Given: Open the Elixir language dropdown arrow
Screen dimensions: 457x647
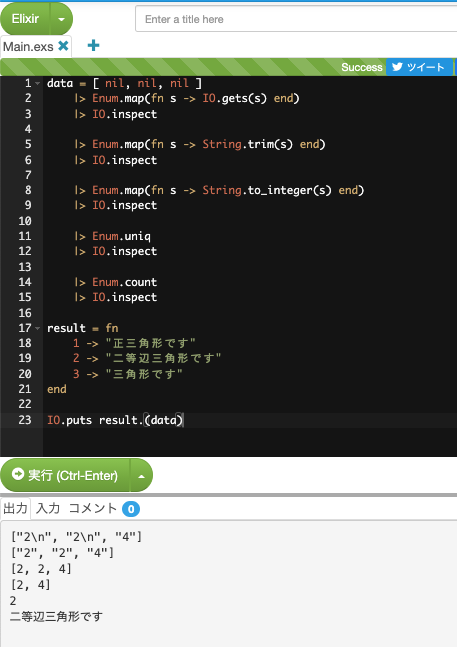Looking at the screenshot, I should coord(61,19).
